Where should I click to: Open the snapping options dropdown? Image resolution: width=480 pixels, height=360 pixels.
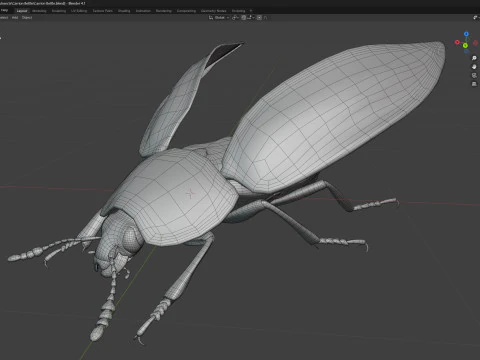tap(250, 18)
